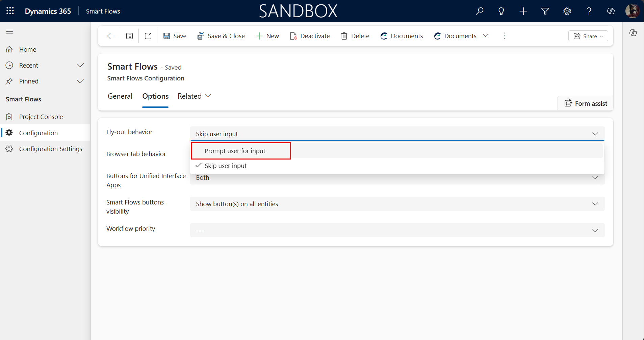Screen dimensions: 644x340
Task: Click Delete in the command bar
Action: click(355, 36)
